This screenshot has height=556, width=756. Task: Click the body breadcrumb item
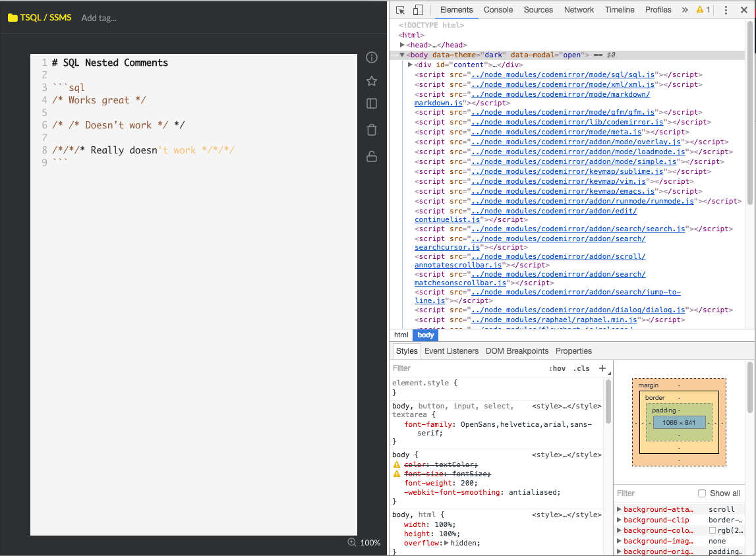point(425,335)
